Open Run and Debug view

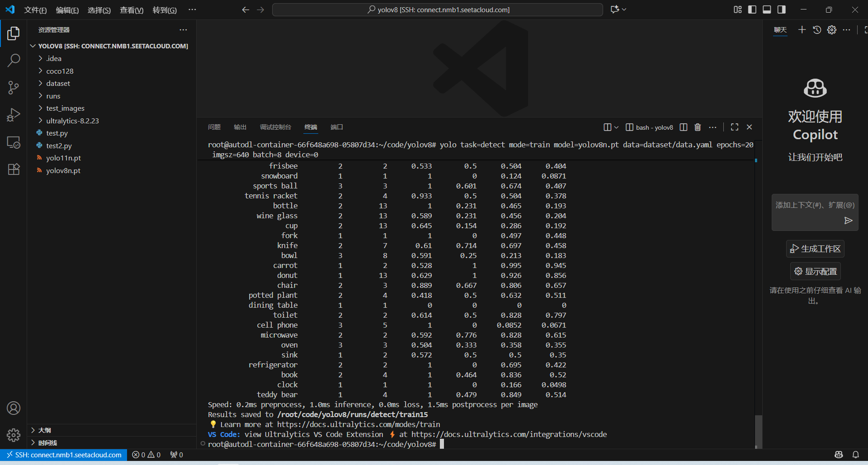[14, 115]
